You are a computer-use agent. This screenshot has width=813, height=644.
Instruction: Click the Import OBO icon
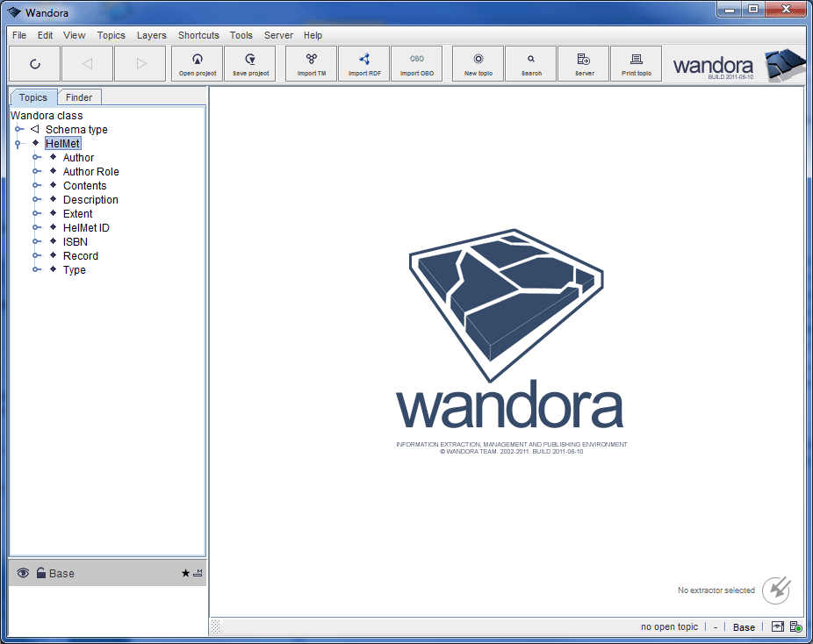pos(417,63)
